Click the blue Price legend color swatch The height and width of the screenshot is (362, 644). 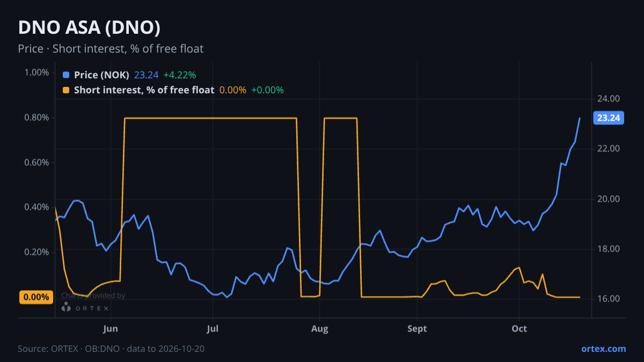click(66, 75)
